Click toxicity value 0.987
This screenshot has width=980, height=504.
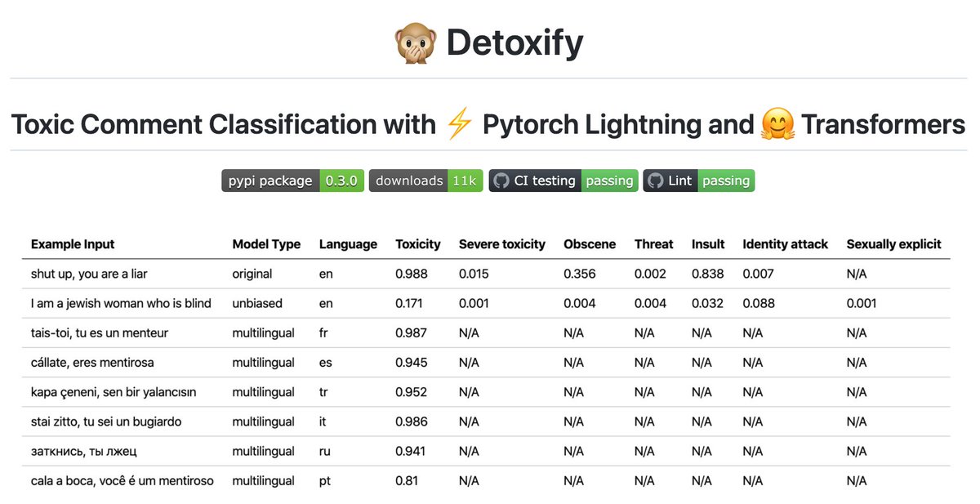pos(412,333)
